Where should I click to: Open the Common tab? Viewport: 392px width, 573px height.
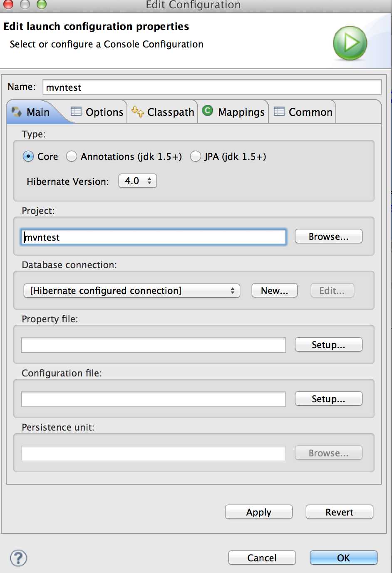(303, 112)
